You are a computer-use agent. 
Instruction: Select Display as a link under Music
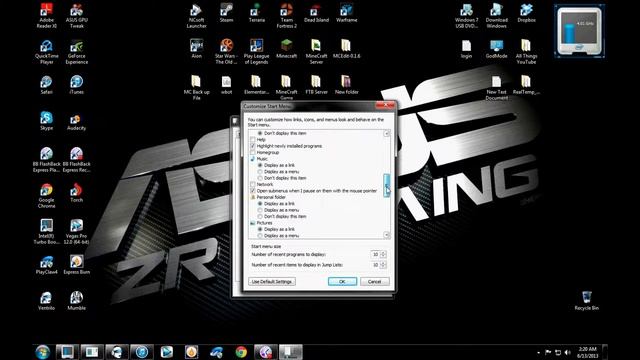pos(260,165)
